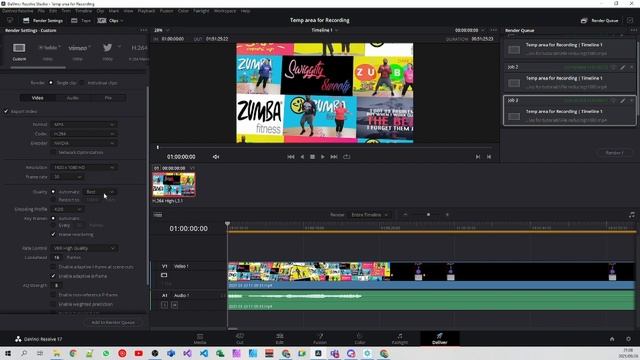Open the Encoding Profile dropdown
Image resolution: width=640 pixels, height=360 pixels.
[x=67, y=209]
